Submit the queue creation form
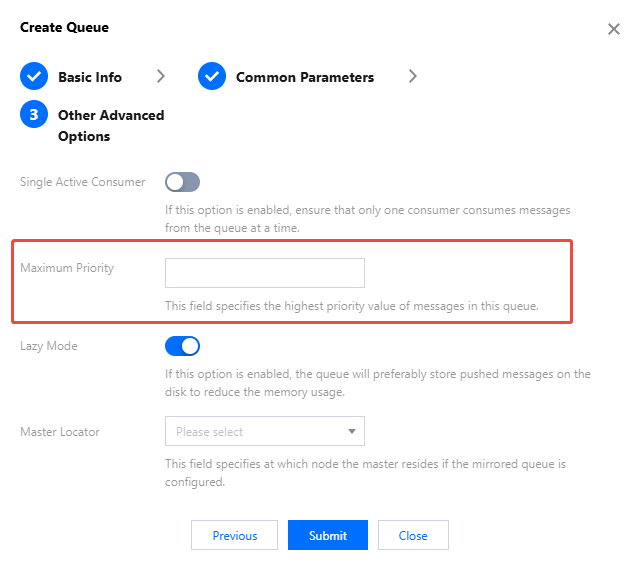Viewport: 639px width, 570px height. [328, 535]
